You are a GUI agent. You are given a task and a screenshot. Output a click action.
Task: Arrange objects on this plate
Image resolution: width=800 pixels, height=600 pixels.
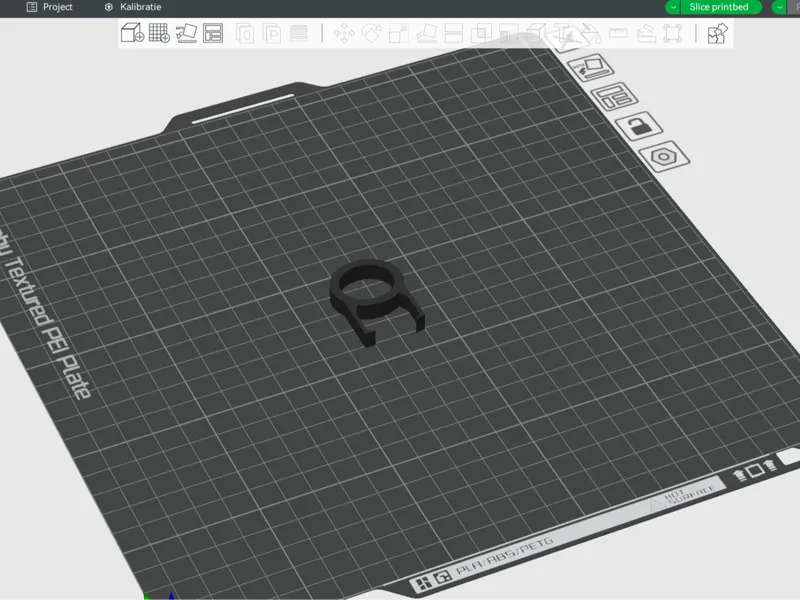(x=614, y=96)
